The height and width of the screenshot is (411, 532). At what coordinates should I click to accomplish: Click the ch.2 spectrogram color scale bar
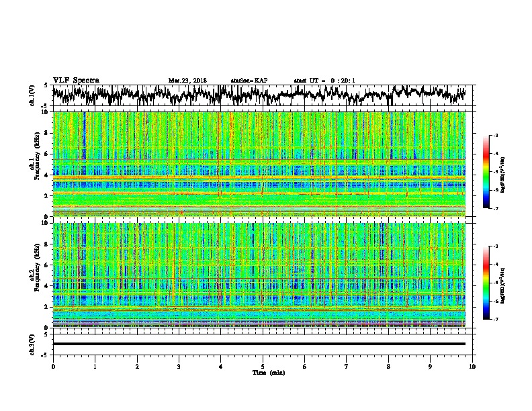coord(486,283)
